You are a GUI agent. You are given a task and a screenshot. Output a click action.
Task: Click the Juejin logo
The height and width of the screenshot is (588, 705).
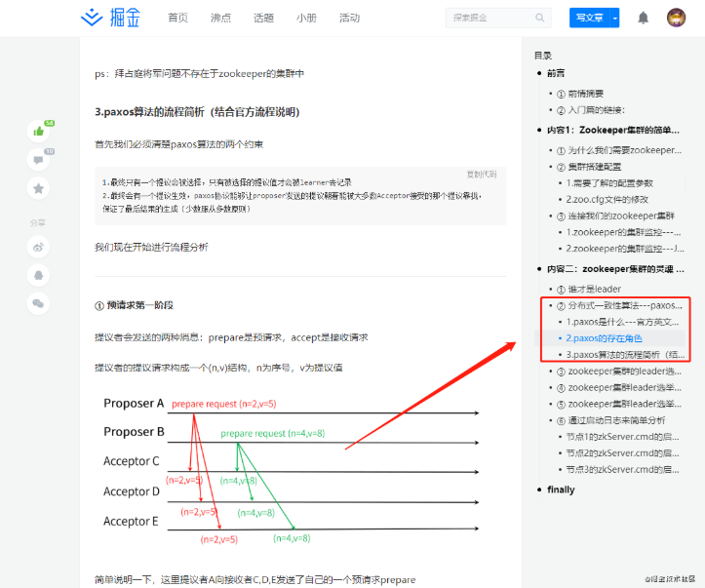click(110, 18)
